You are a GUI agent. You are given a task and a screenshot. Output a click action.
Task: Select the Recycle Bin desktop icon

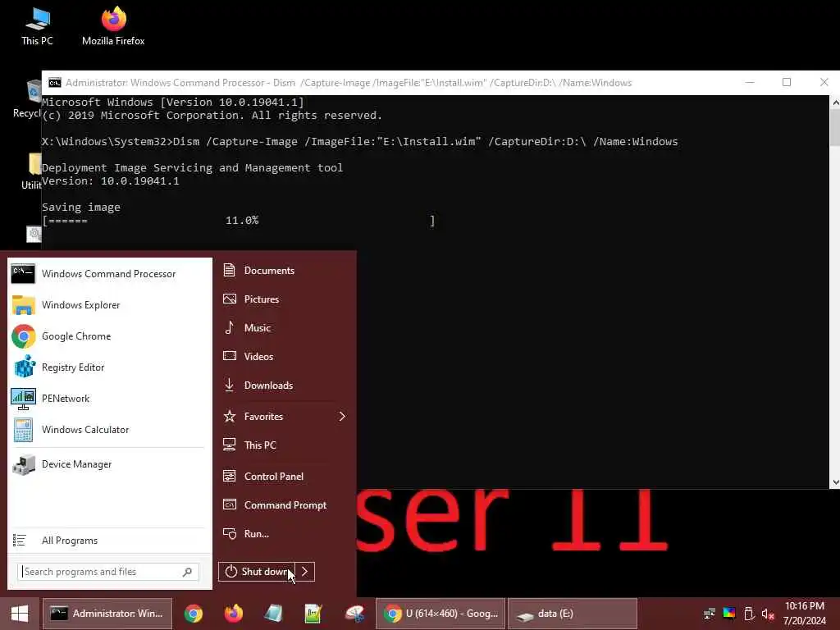click(x=27, y=99)
